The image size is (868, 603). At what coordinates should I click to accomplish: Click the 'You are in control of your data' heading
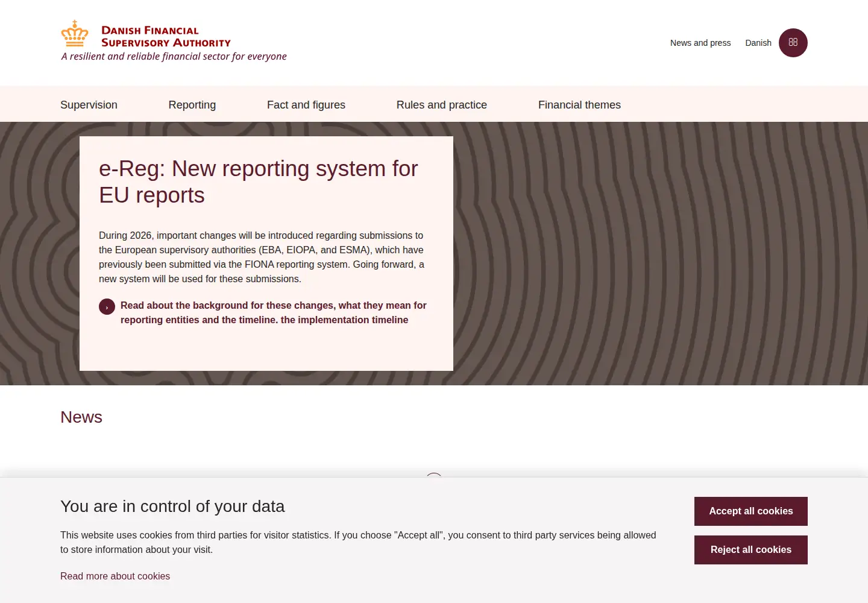[172, 507]
